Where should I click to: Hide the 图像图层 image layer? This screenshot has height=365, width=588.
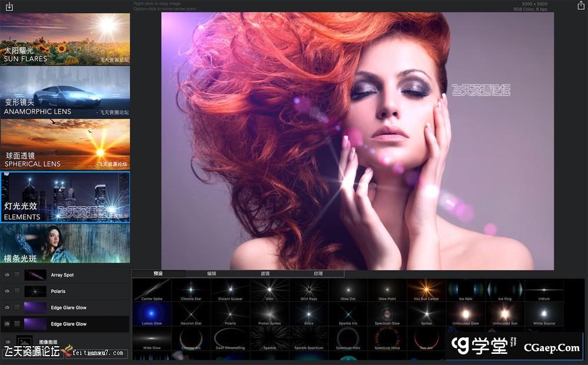tap(7, 341)
